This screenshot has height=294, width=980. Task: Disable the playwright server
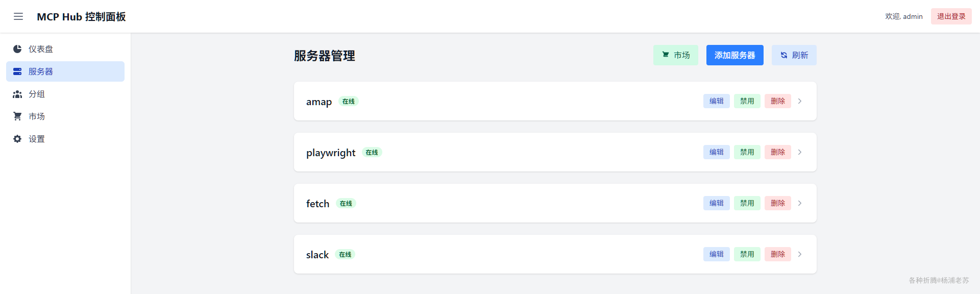[747, 152]
